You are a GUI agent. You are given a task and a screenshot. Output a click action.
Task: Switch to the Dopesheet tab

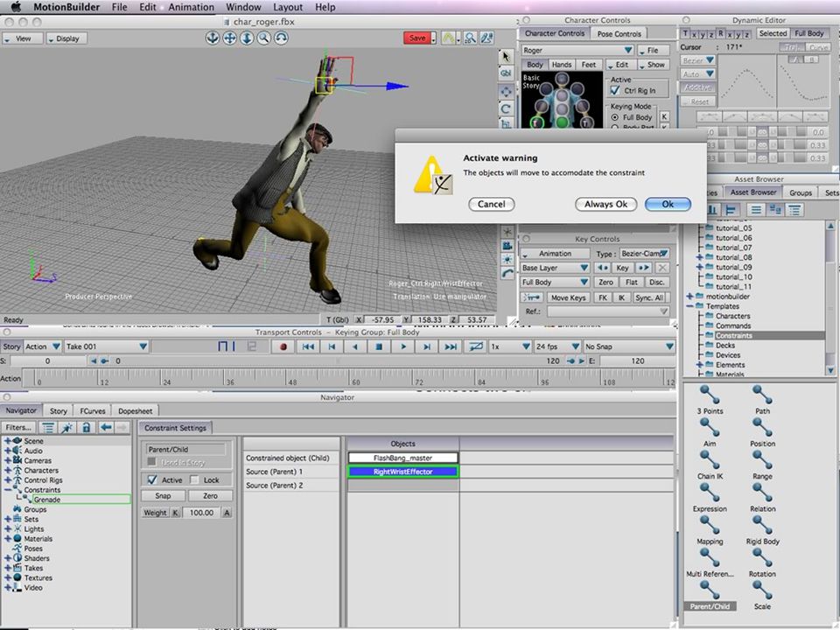[135, 411]
